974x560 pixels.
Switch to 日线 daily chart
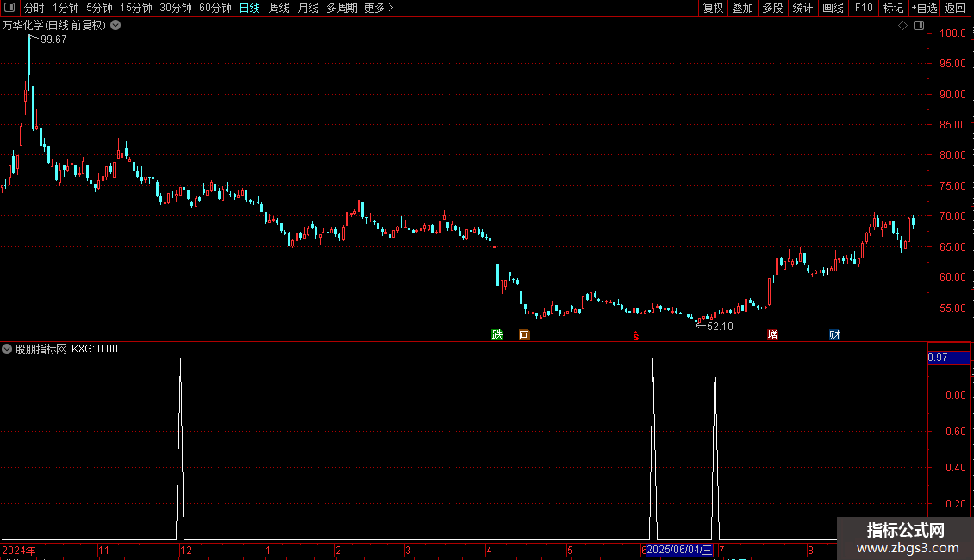250,8
